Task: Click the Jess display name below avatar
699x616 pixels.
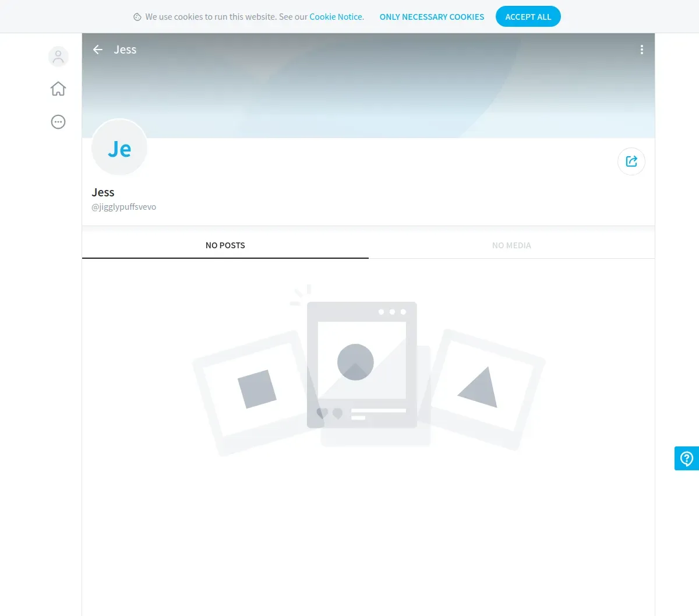Action: click(103, 192)
